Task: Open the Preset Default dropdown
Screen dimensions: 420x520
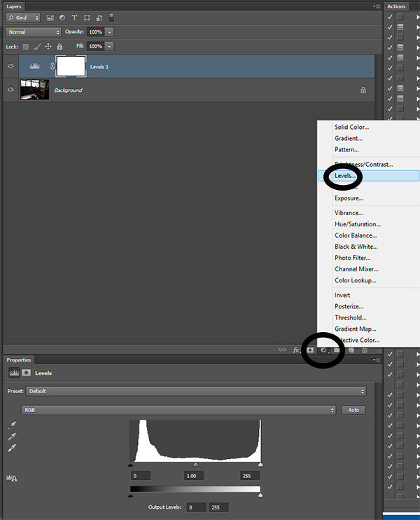Action: pyautogui.click(x=196, y=391)
